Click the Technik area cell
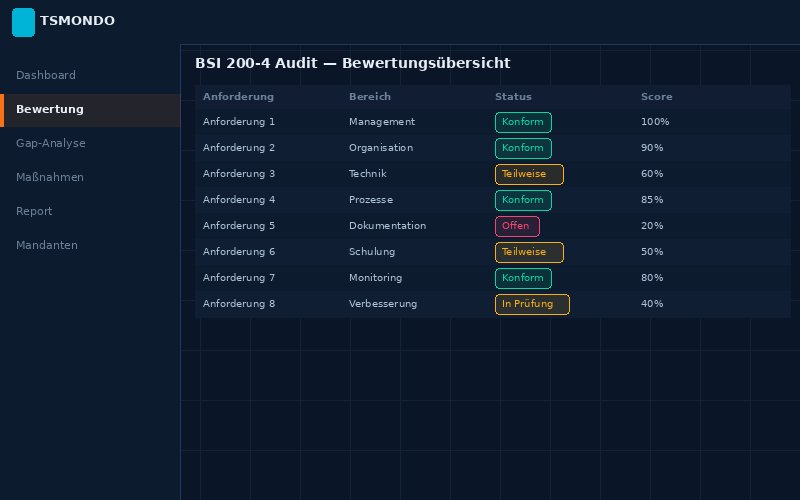 pos(368,174)
